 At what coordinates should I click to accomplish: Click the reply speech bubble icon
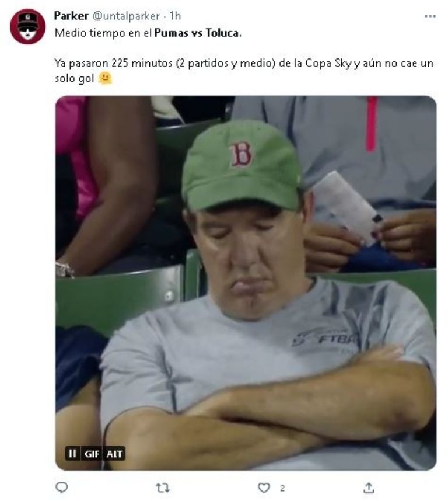click(62, 488)
